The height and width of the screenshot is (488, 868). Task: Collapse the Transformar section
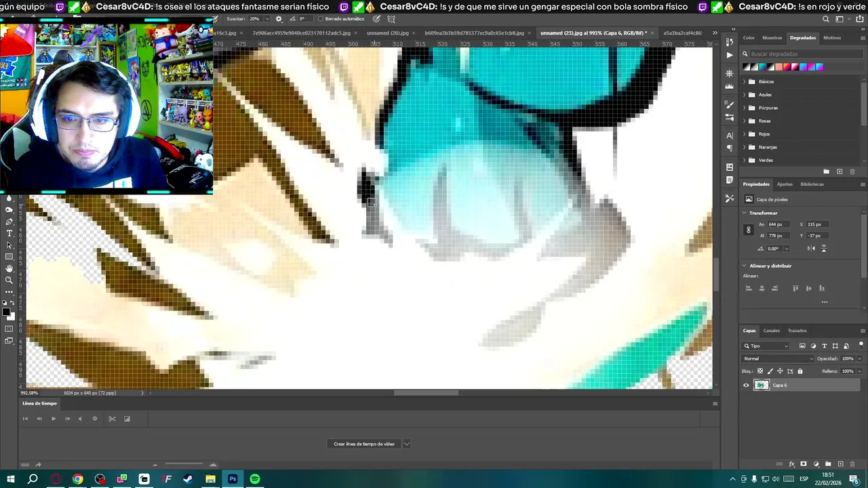[745, 213]
